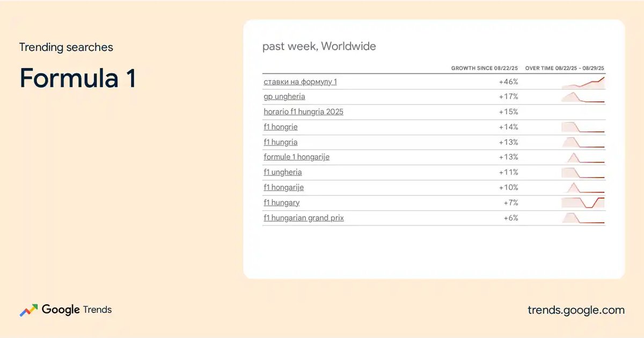Click the 'Trending searches' label
This screenshot has width=644, height=338.
pyautogui.click(x=66, y=47)
